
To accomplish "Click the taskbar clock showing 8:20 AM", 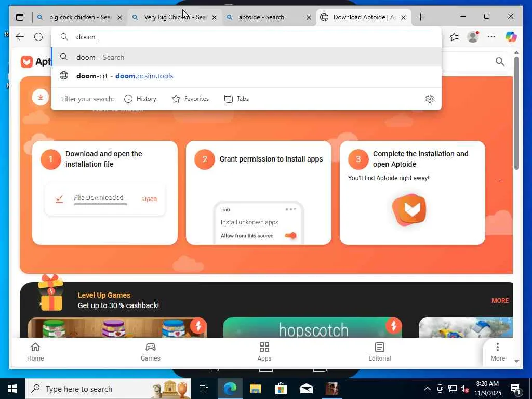I will coord(487,389).
